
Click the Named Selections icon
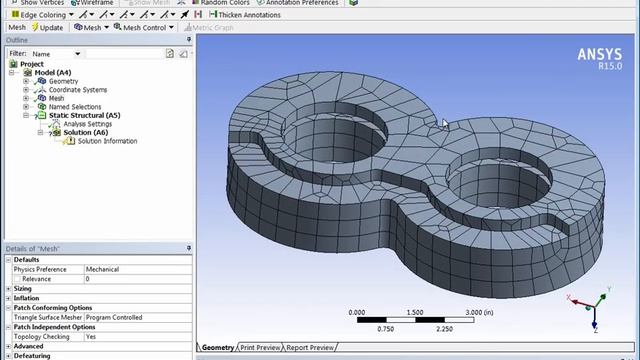tap(42, 107)
